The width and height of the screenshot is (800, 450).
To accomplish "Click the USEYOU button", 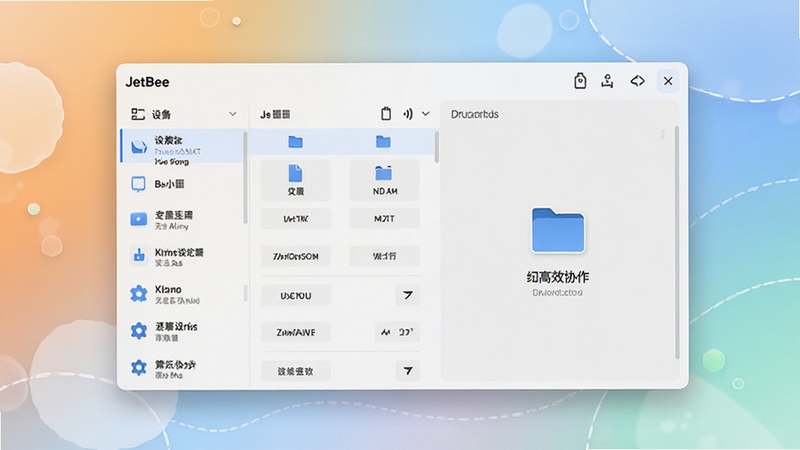I will click(x=295, y=295).
